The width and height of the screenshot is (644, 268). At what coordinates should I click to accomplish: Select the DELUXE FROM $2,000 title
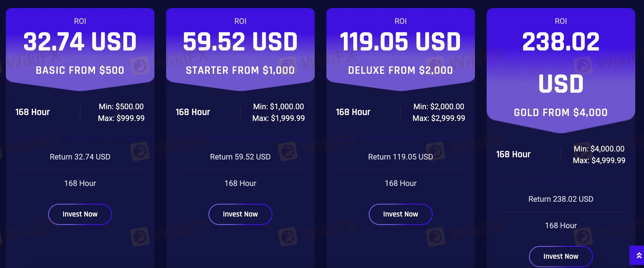click(400, 70)
